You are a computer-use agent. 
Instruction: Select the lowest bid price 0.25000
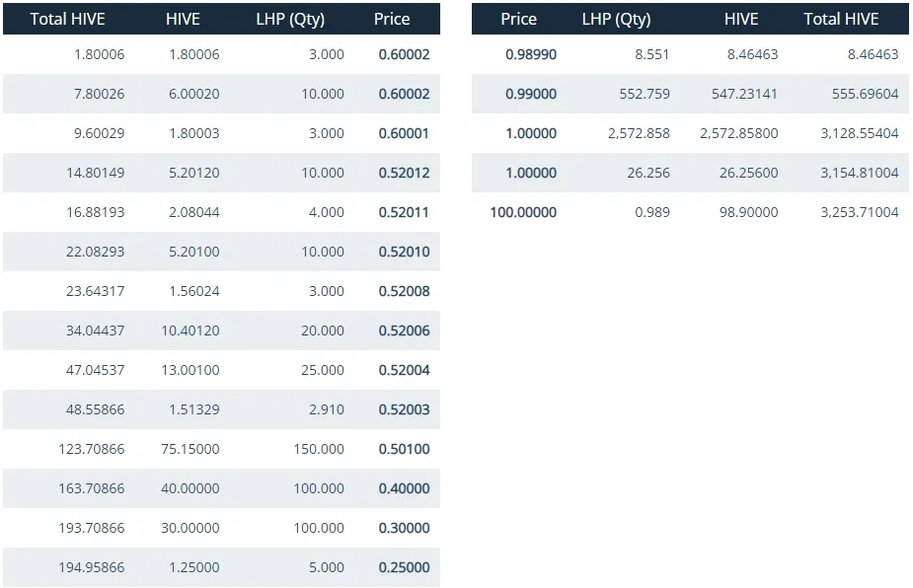coord(404,567)
